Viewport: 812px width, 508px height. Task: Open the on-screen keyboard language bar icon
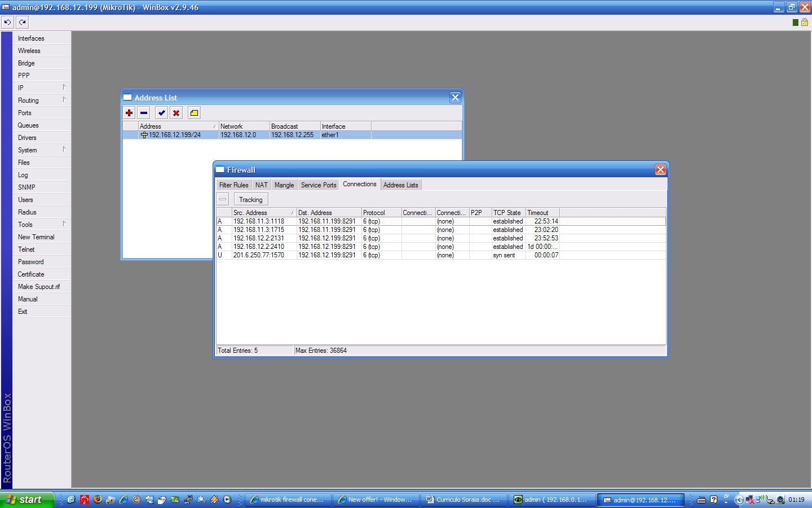[x=701, y=500]
